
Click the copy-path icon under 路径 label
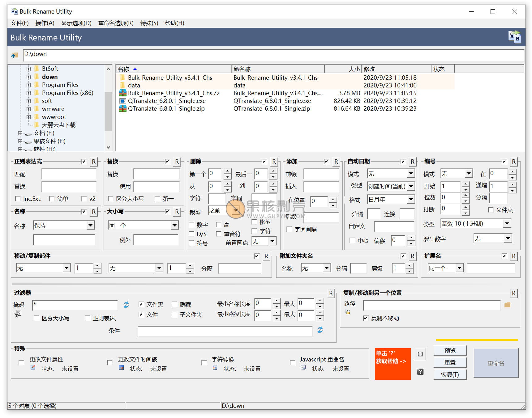click(x=347, y=312)
